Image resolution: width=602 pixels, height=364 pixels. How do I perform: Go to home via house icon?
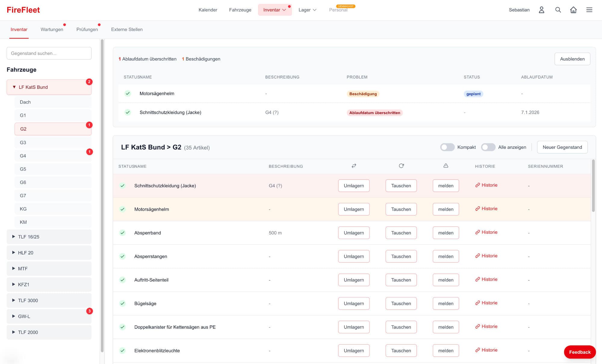573,10
